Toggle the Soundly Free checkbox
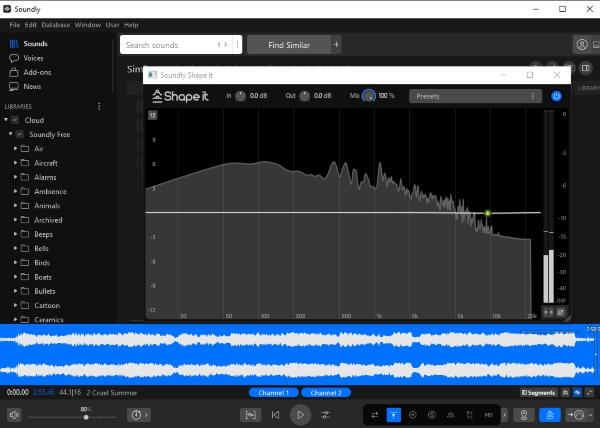Viewport: 600px width, 428px height. point(20,134)
